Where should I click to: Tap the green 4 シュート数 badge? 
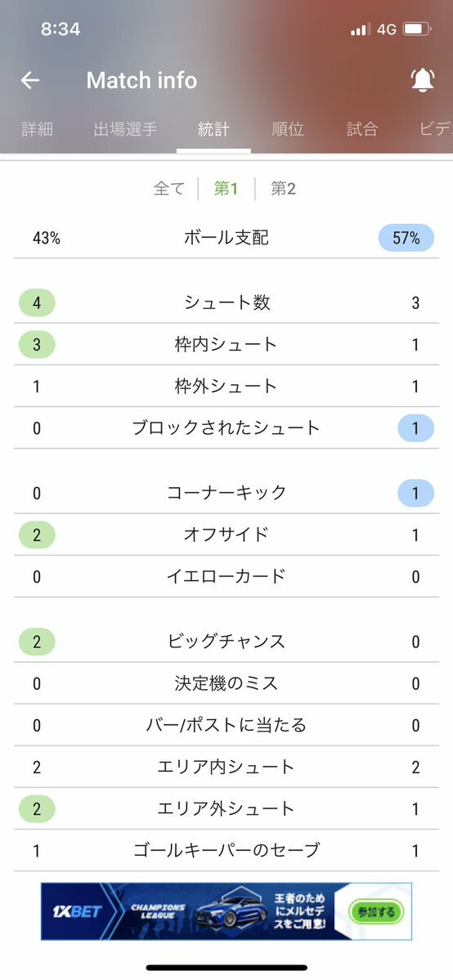(37, 303)
